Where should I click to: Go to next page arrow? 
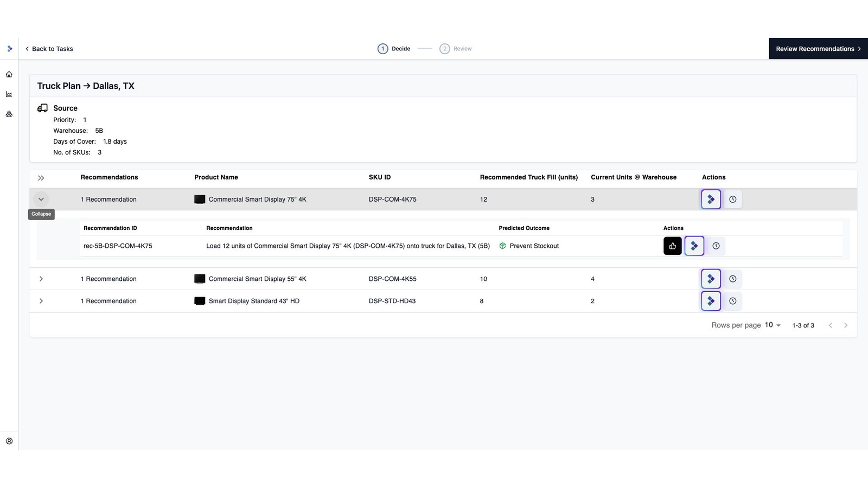click(x=845, y=325)
